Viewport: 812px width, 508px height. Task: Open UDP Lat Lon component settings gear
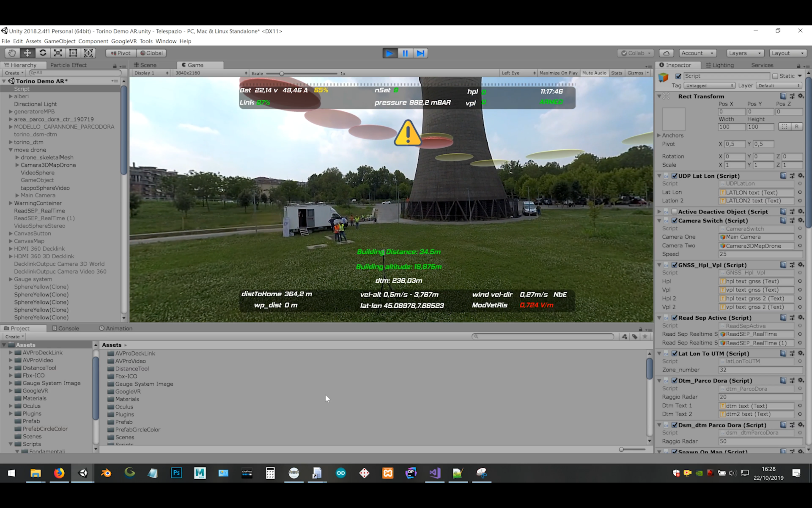[x=801, y=176]
